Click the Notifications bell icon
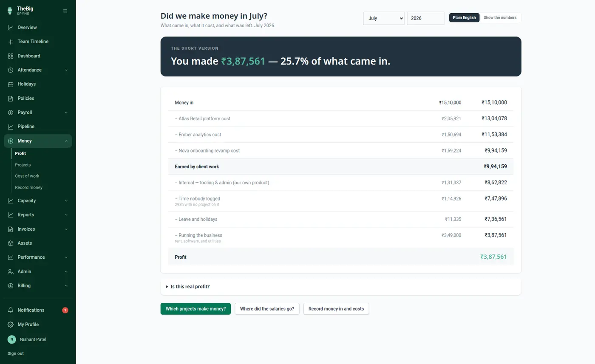This screenshot has height=364, width=595. [x=11, y=310]
